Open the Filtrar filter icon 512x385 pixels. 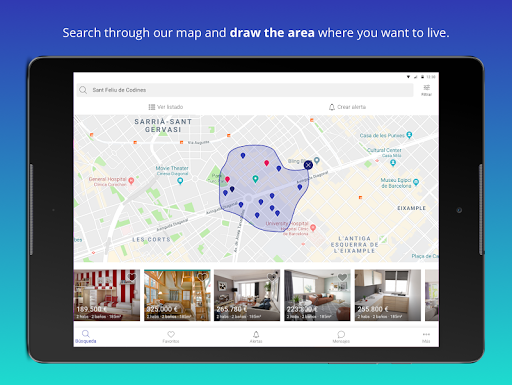point(426,90)
